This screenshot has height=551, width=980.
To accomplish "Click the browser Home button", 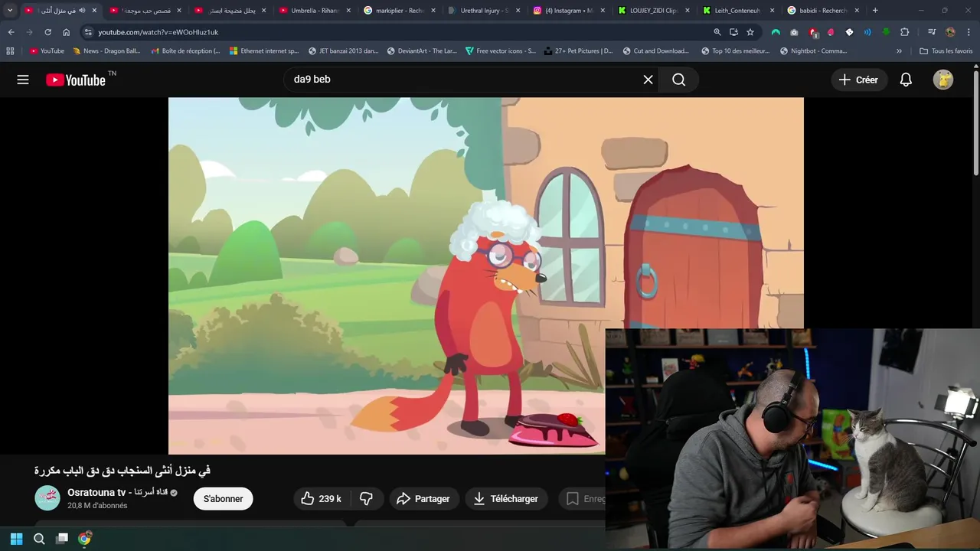I will [x=67, y=32].
